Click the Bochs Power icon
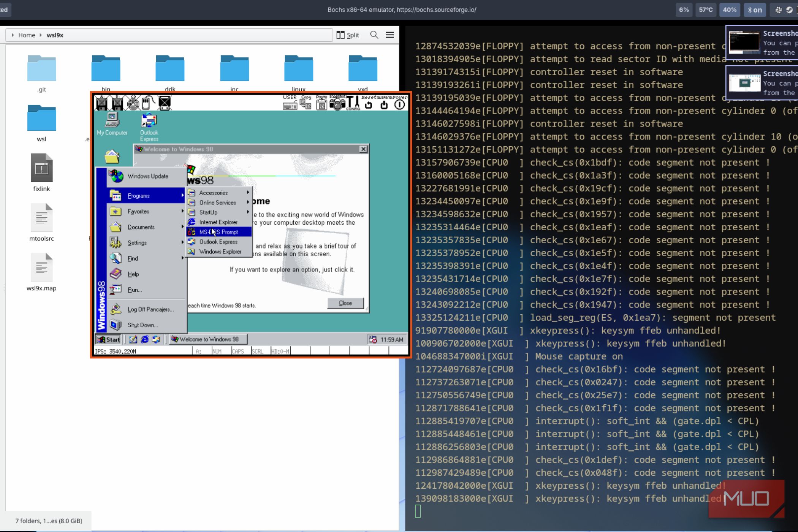 pos(399,103)
